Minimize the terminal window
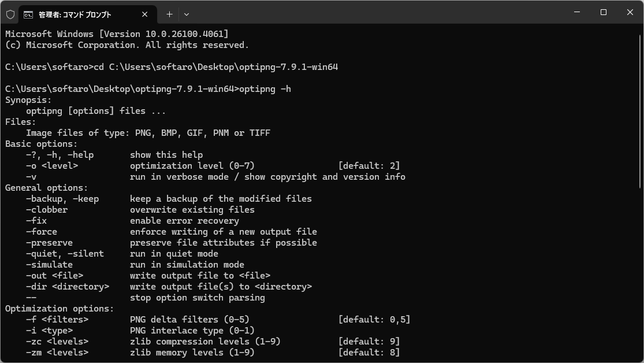The image size is (644, 363). click(577, 12)
